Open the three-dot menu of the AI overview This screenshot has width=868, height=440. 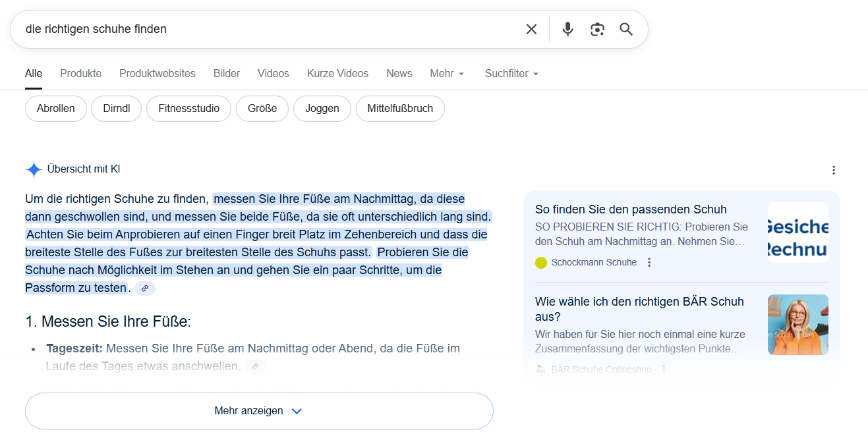click(834, 170)
